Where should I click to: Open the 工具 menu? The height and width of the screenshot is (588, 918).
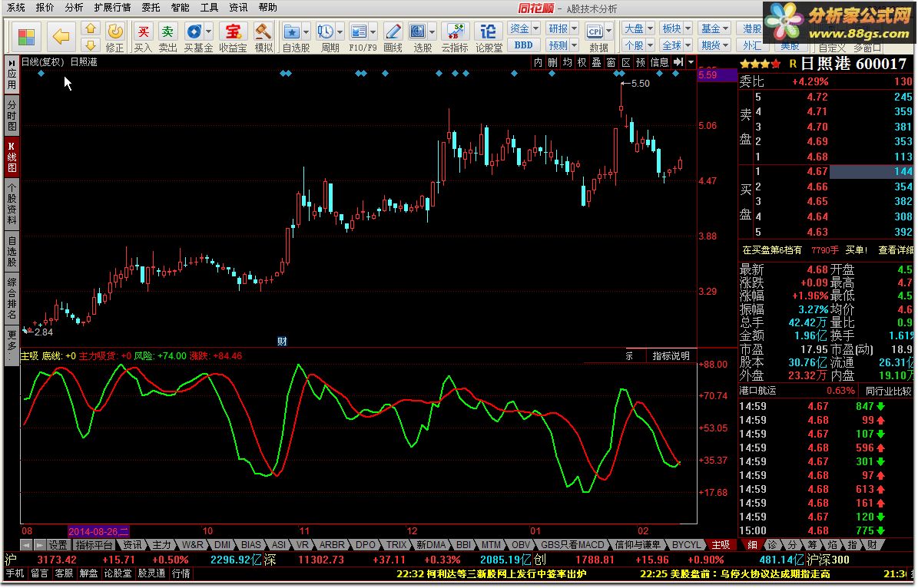pos(209,8)
